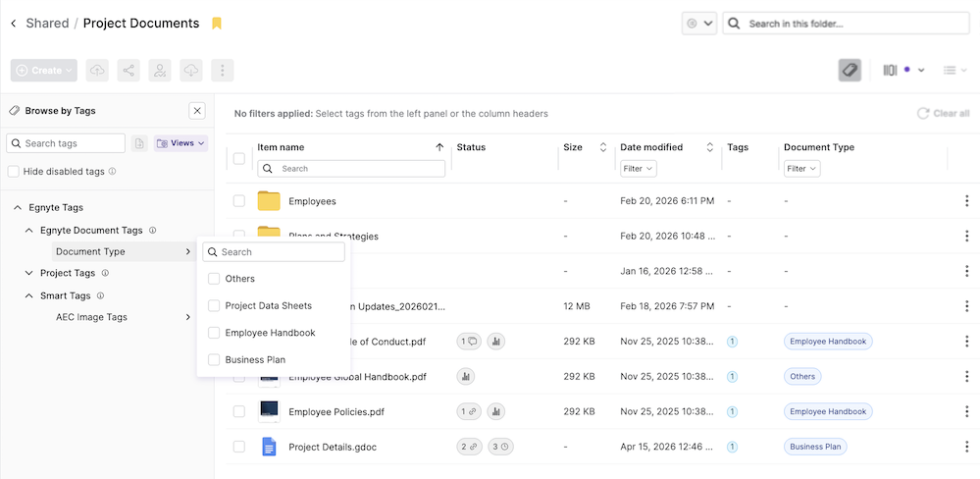Collapse the Egnyte Document Tags tree node
Viewport: 980px width, 479px height.
(x=29, y=231)
